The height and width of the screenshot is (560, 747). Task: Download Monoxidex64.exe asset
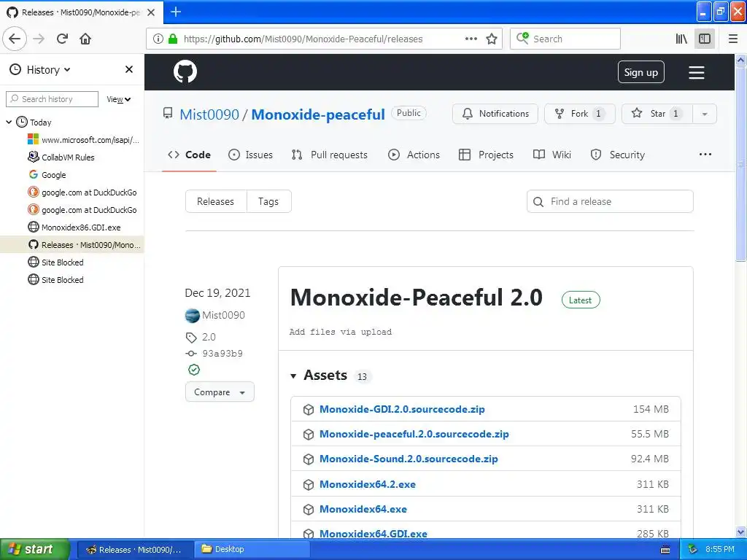click(x=363, y=509)
